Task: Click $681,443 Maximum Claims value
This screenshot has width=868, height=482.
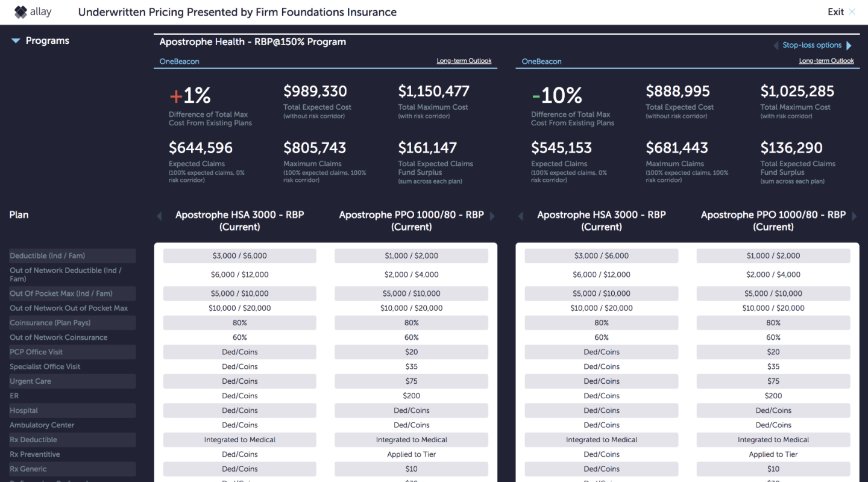Action: tap(678, 148)
